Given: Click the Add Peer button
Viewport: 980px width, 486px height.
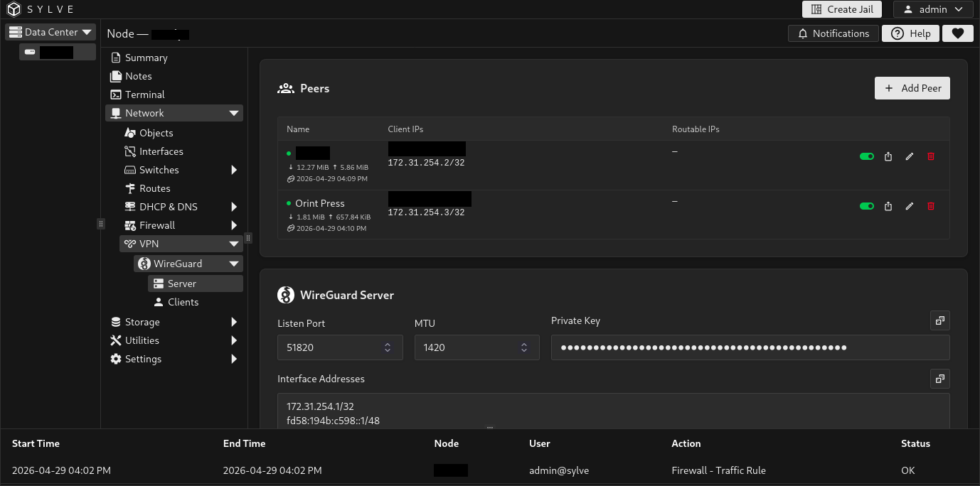Looking at the screenshot, I should (912, 88).
